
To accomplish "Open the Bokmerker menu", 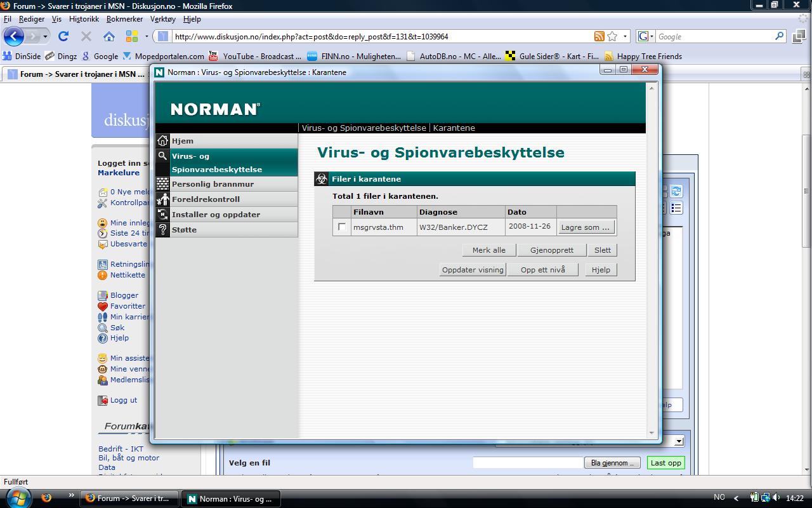I will click(126, 19).
